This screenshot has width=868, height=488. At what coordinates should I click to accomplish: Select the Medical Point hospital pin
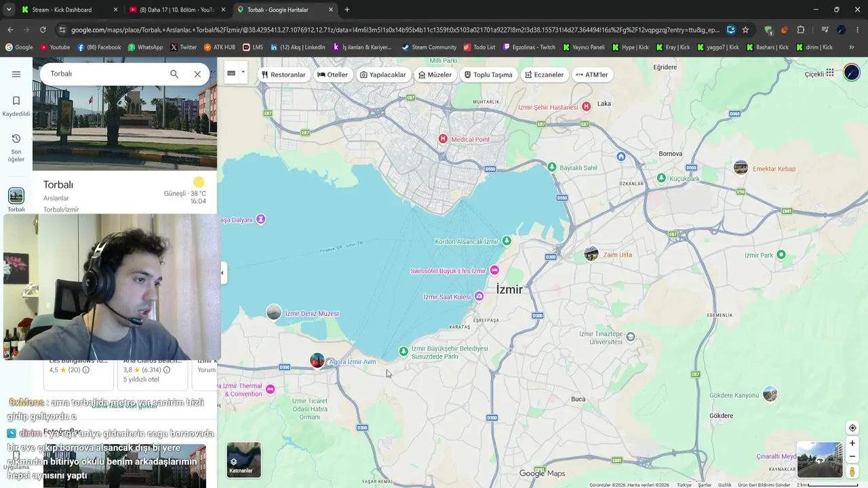(x=443, y=139)
